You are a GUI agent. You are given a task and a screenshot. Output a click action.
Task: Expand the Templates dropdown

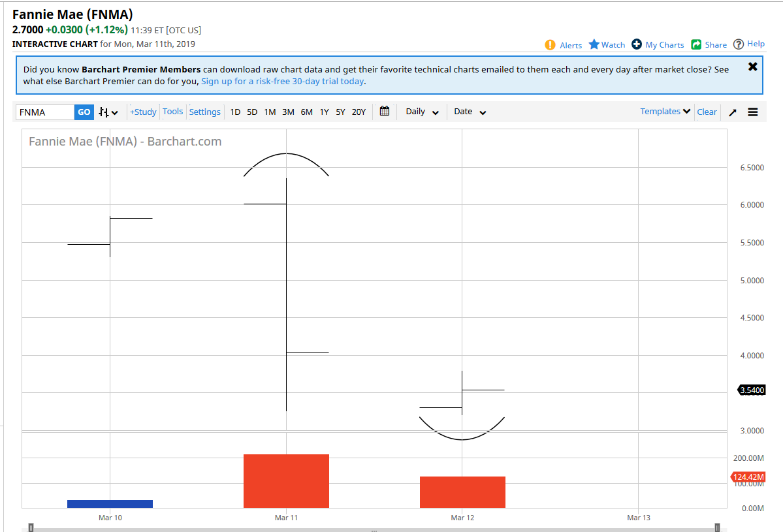pos(665,111)
